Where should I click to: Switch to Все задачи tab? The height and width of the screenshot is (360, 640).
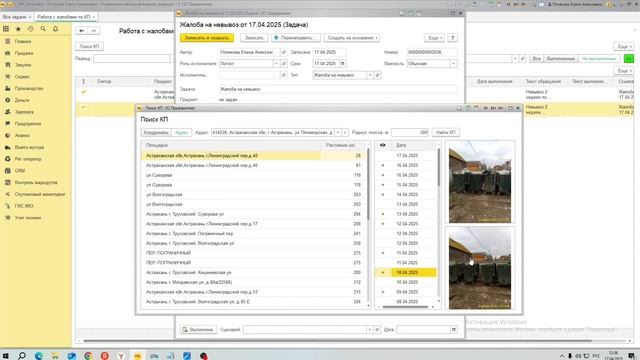click(14, 17)
